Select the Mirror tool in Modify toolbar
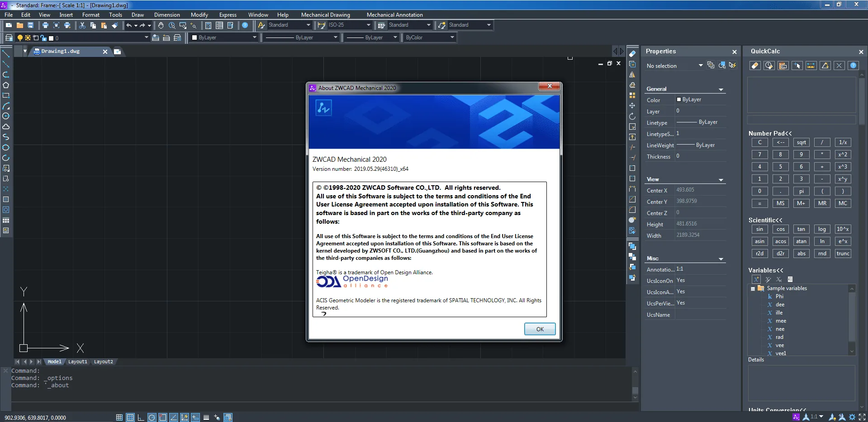 [632, 75]
